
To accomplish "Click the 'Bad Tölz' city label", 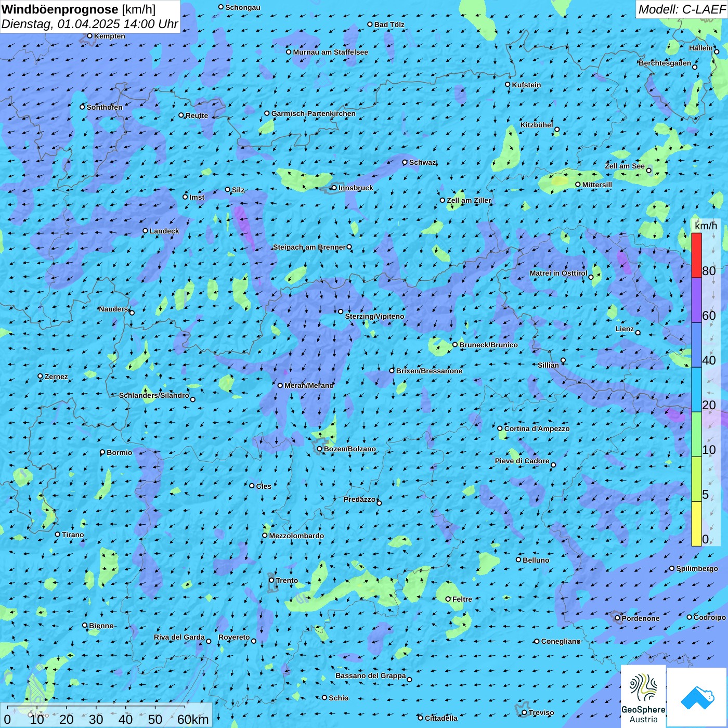I will tap(389, 24).
